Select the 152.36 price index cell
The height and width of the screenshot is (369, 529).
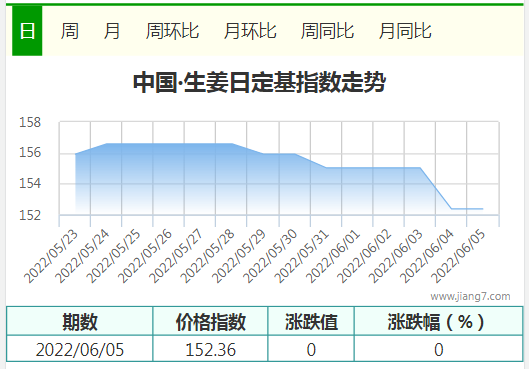tap(210, 349)
